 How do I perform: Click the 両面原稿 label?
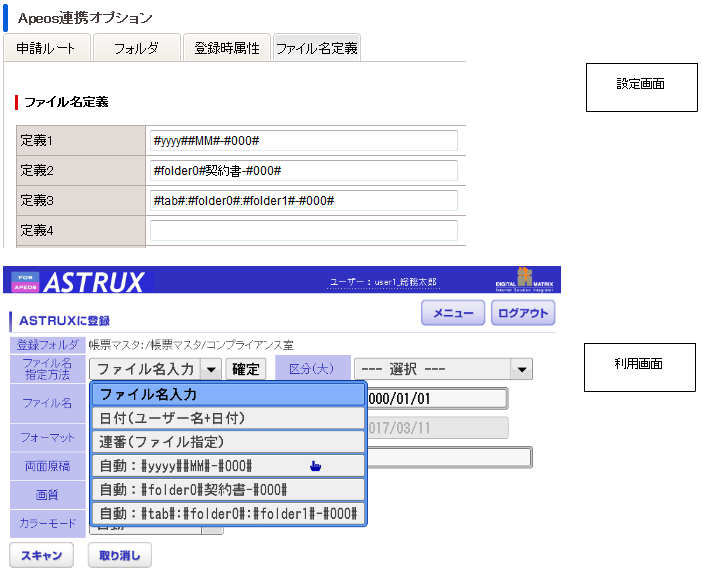coord(47,466)
